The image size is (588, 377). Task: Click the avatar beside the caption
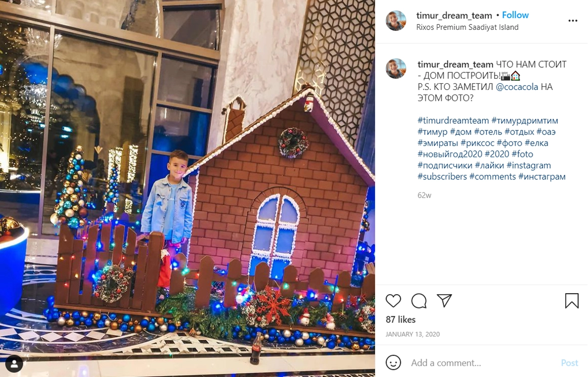(396, 69)
